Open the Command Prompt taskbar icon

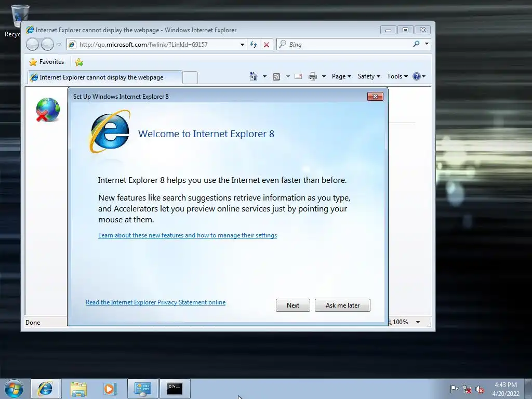[x=175, y=389]
